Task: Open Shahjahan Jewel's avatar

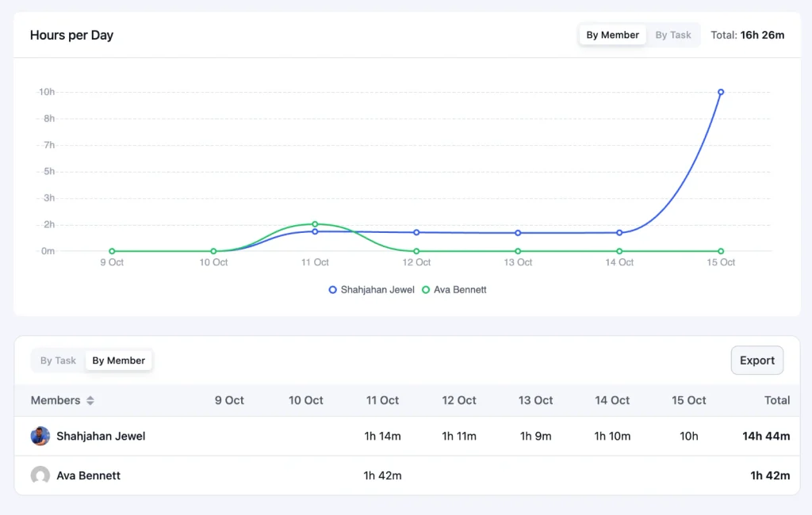Action: click(x=40, y=436)
